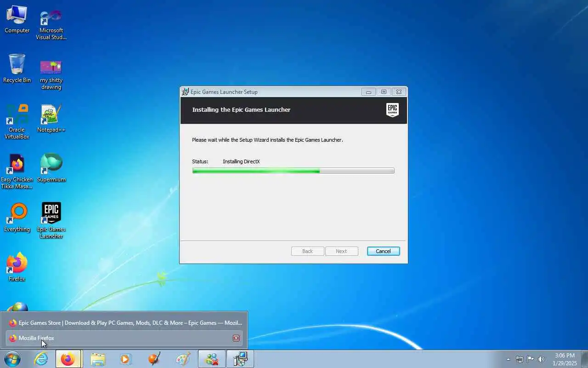The image size is (588, 368).
Task: Cancel the Epic Games Launcher installation
Action: coord(383,251)
